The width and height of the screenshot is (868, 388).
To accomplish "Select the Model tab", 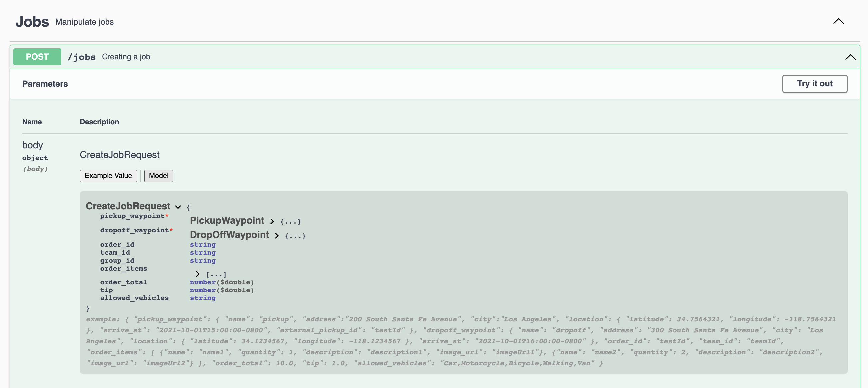I will pos(158,176).
